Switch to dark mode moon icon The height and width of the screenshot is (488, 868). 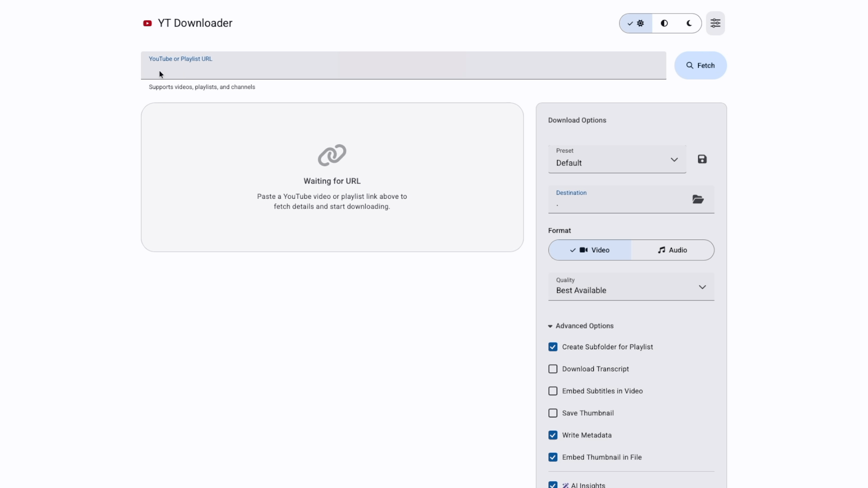tap(689, 23)
